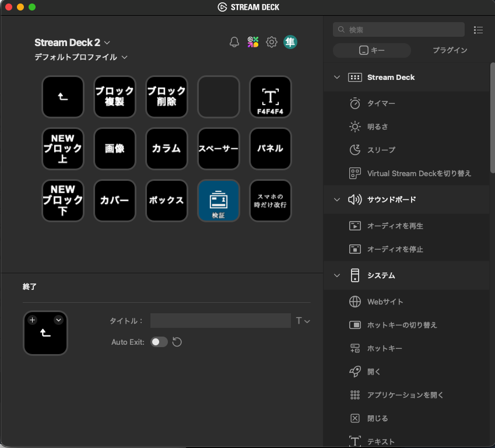This screenshot has height=448, width=495.
Task: Select the back-arrow exit key in grid
Action: [63, 97]
